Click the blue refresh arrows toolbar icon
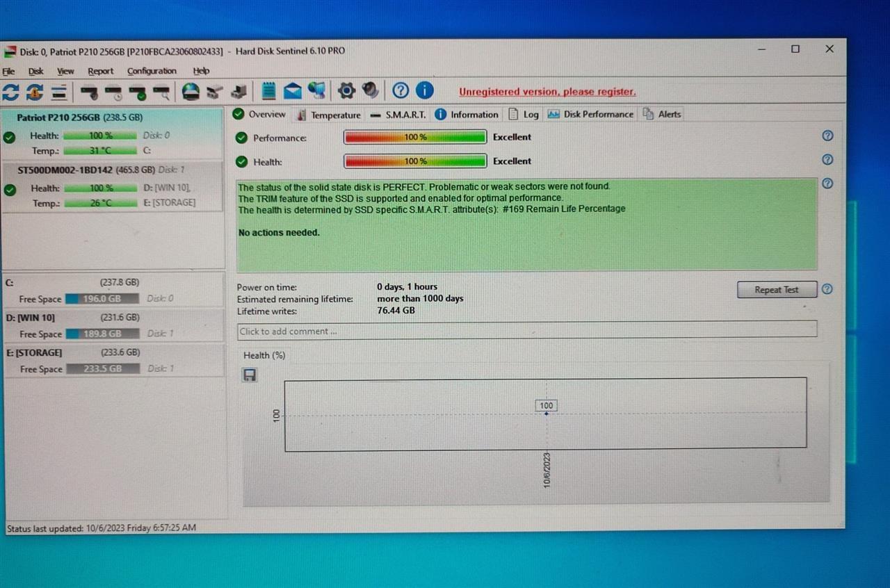The height and width of the screenshot is (588, 890). pos(10,91)
